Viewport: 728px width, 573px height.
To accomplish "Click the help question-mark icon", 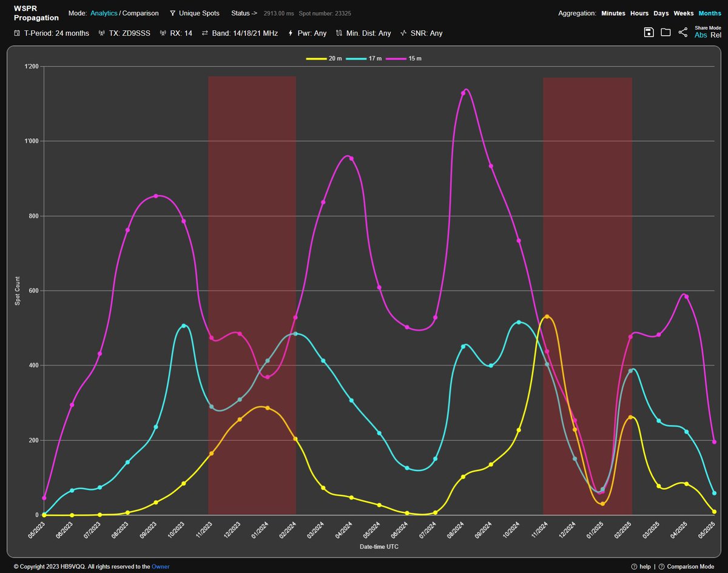I will [634, 567].
